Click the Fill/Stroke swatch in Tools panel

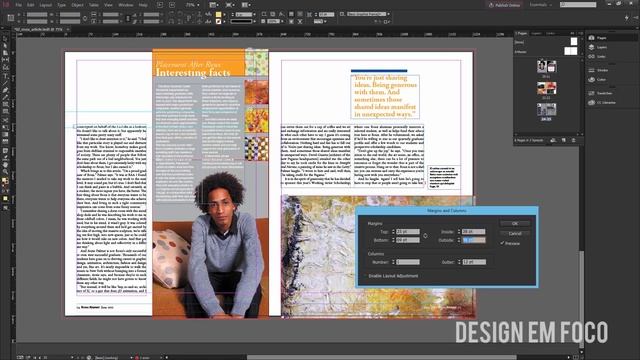(5, 181)
